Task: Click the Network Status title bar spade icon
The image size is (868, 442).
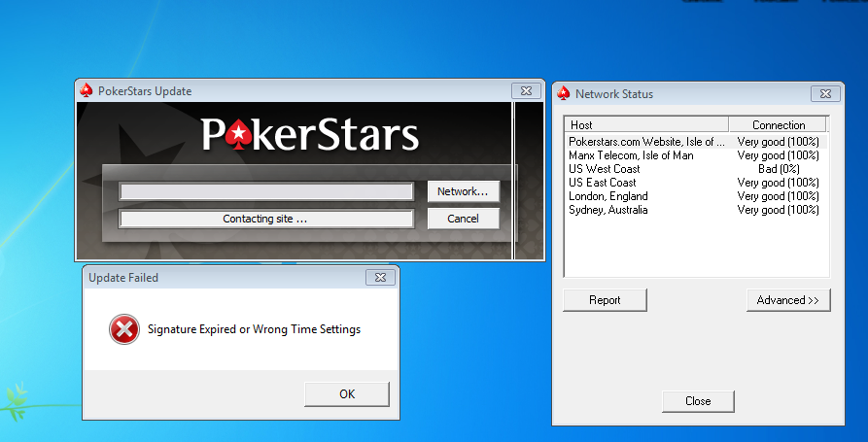Action: click(564, 94)
